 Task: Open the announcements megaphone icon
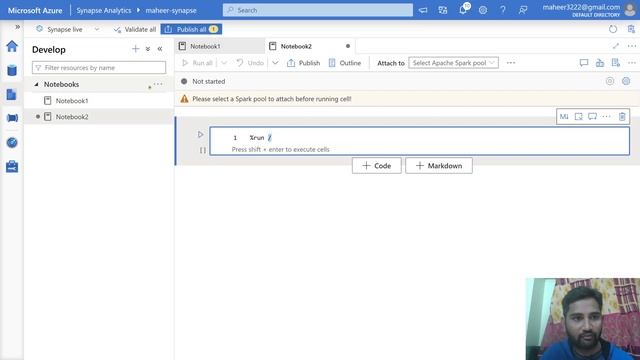[x=423, y=10]
